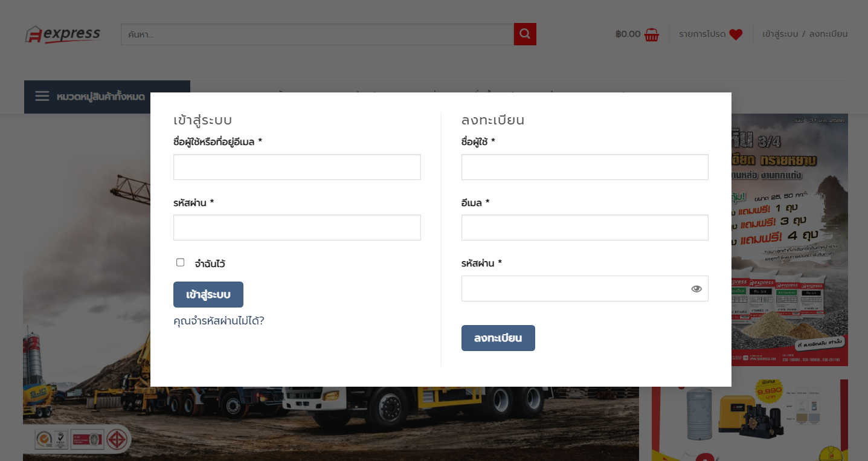Focus the login username or email field
Image resolution: width=868 pixels, height=461 pixels.
(x=297, y=167)
